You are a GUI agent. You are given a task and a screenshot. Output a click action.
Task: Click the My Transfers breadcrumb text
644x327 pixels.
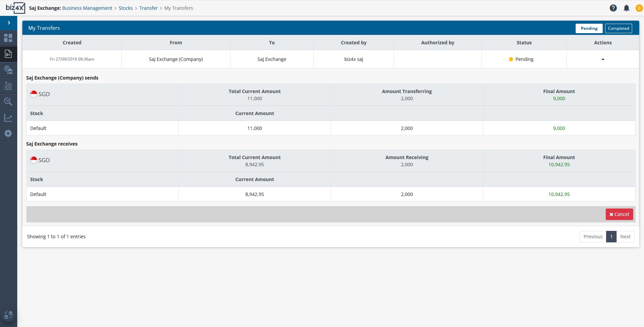(179, 8)
